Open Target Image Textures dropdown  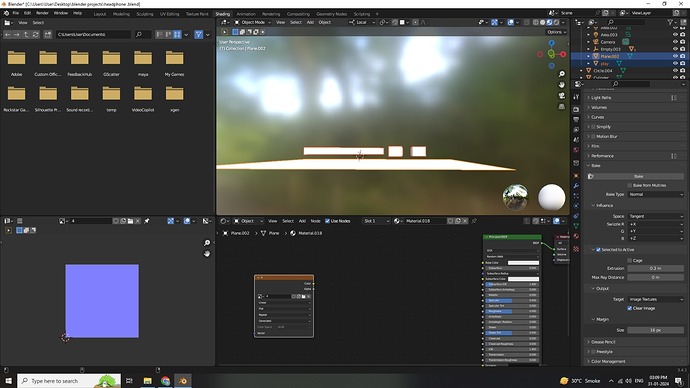pos(656,299)
